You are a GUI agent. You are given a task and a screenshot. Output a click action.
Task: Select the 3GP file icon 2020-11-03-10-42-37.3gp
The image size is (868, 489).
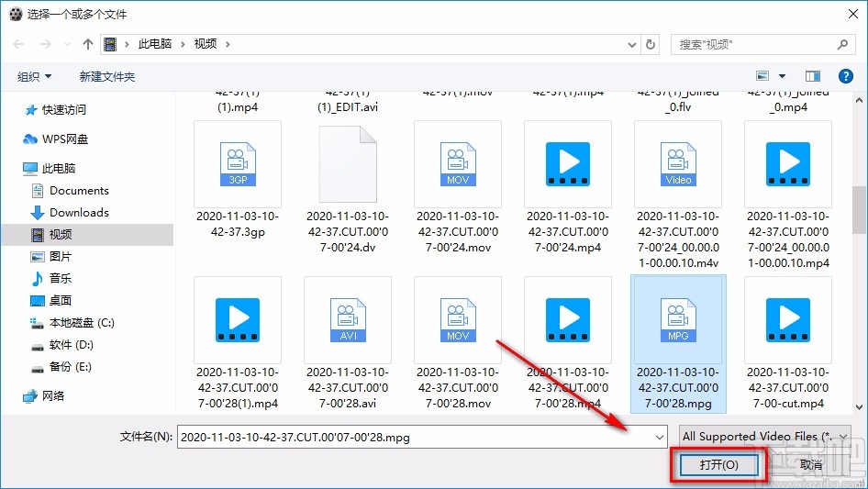[x=238, y=164]
